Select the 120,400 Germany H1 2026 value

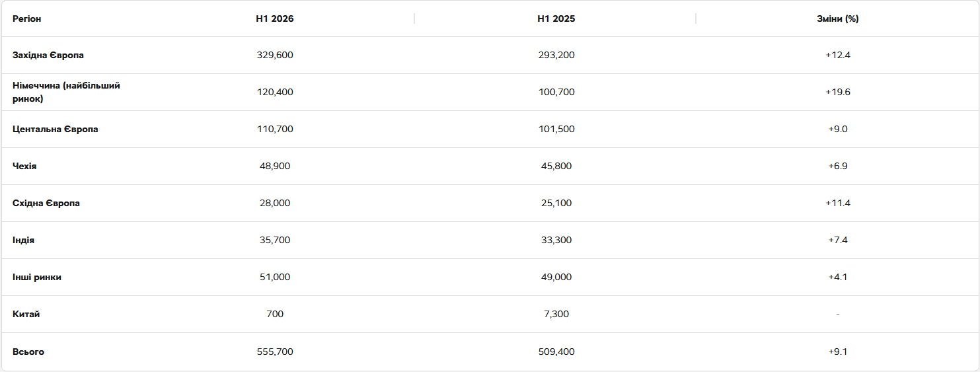(x=275, y=92)
